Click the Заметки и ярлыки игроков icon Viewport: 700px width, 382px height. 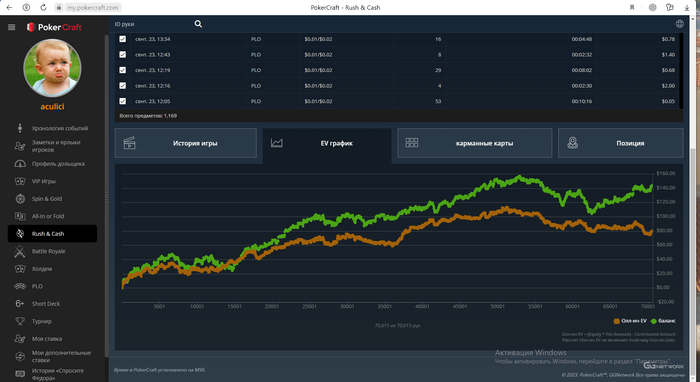coord(20,146)
